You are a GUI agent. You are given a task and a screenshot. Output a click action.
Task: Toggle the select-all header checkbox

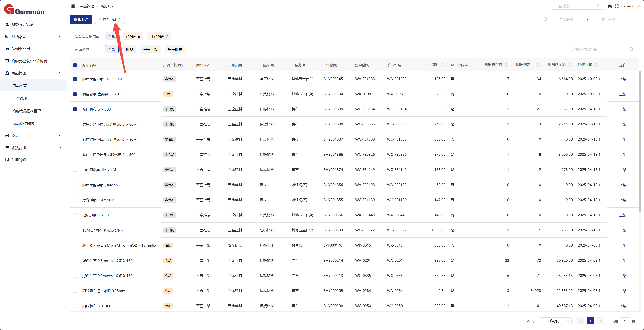click(x=75, y=65)
